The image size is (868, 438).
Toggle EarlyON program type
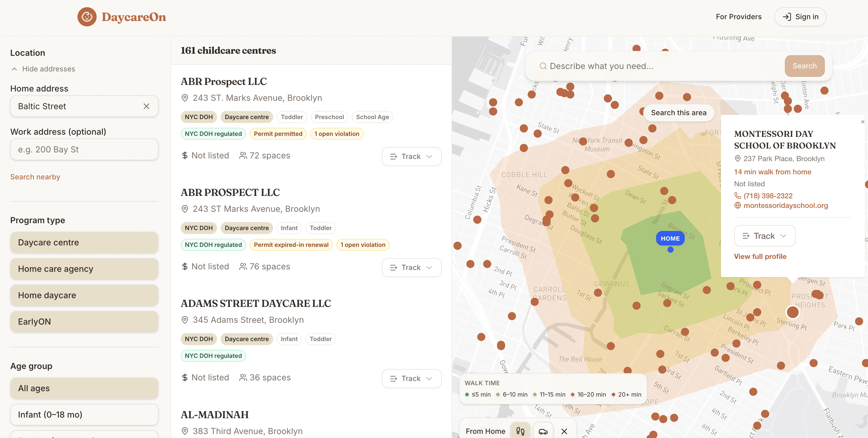pyautogui.click(x=84, y=321)
